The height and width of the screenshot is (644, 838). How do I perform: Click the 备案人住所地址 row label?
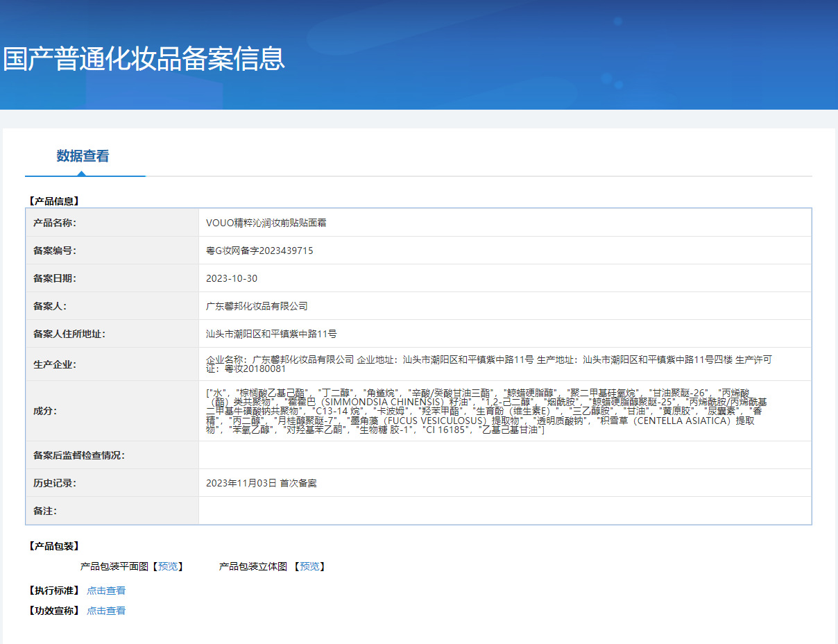pos(69,334)
